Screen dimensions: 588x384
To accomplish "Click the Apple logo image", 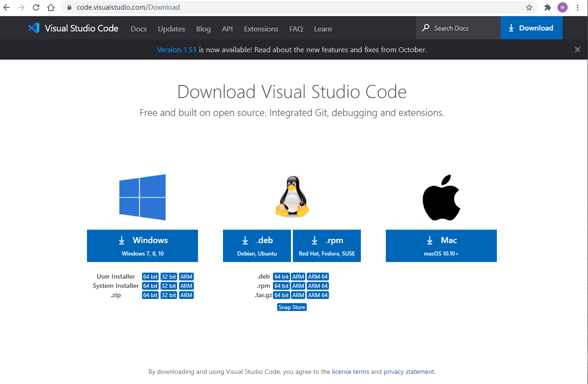I will coord(441,197).
